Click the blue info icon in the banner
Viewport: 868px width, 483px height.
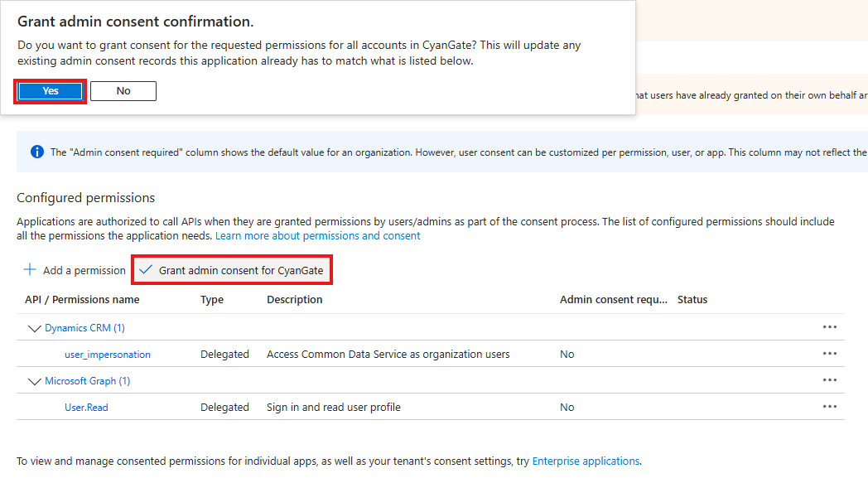(37, 152)
